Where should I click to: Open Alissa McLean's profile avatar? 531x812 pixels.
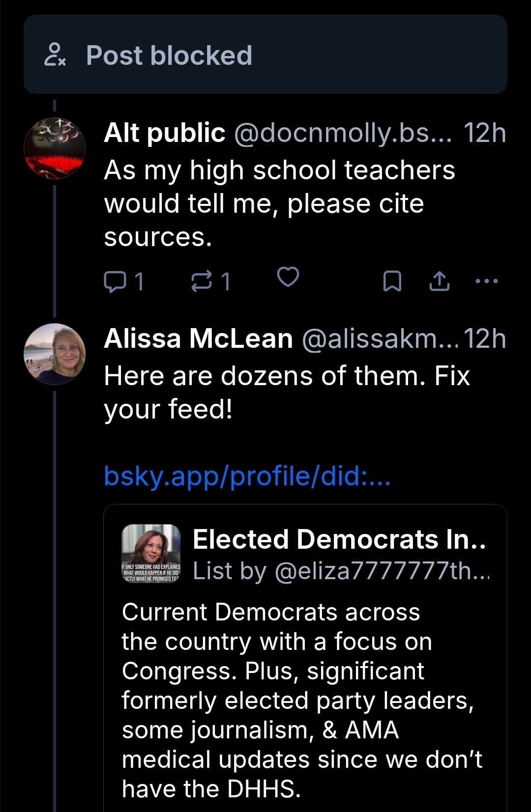tap(55, 354)
